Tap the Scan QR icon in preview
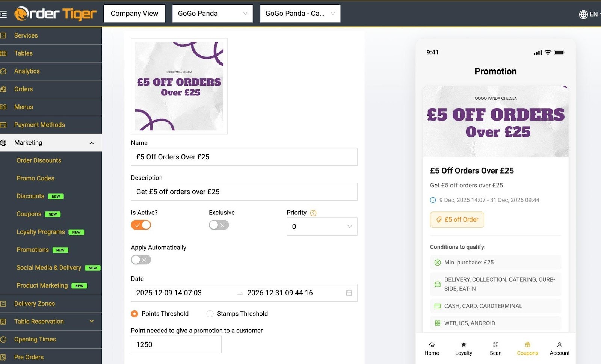The width and height of the screenshot is (601, 364). (495, 344)
